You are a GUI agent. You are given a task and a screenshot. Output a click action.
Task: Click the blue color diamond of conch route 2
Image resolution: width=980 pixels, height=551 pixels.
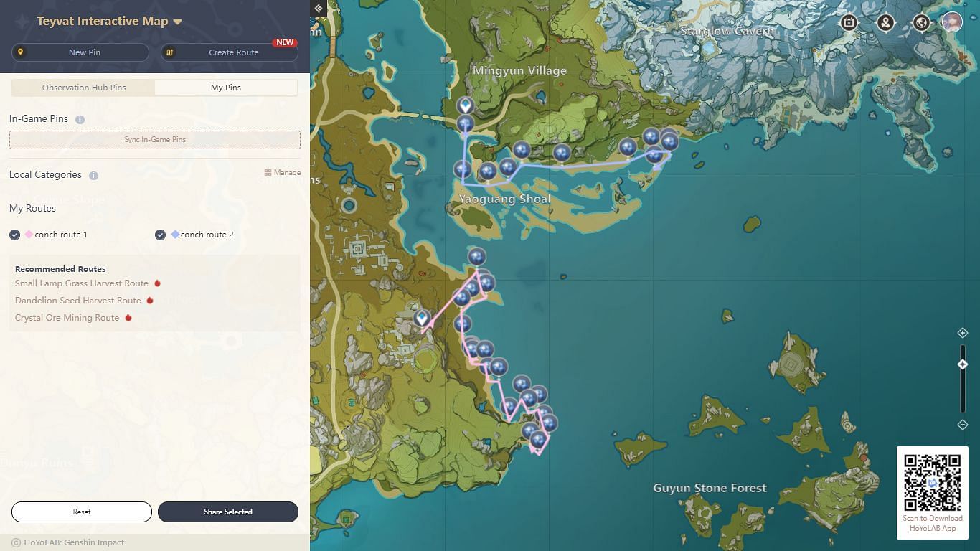click(x=175, y=235)
